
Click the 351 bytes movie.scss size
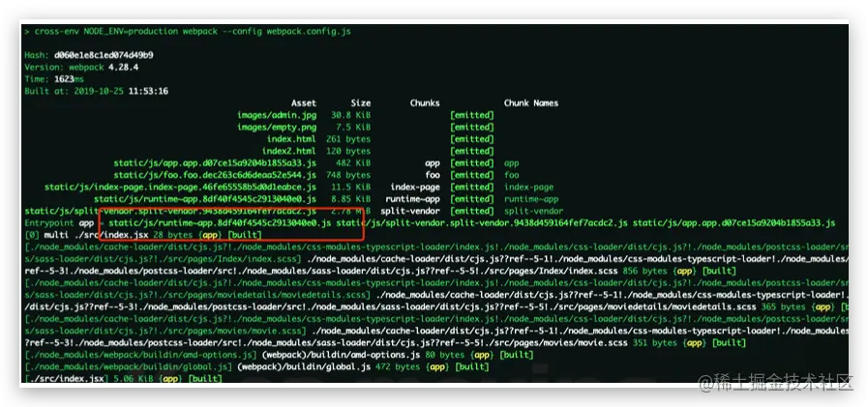[654, 343]
